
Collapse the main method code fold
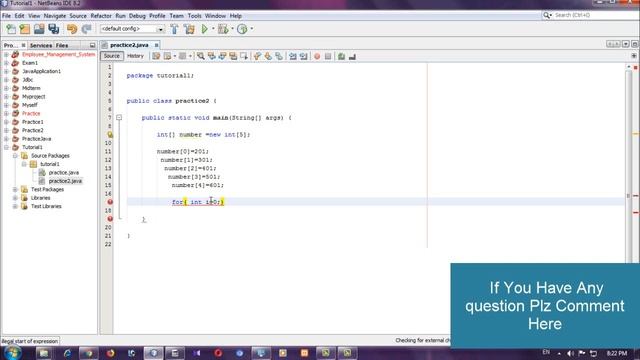[x=119, y=118]
